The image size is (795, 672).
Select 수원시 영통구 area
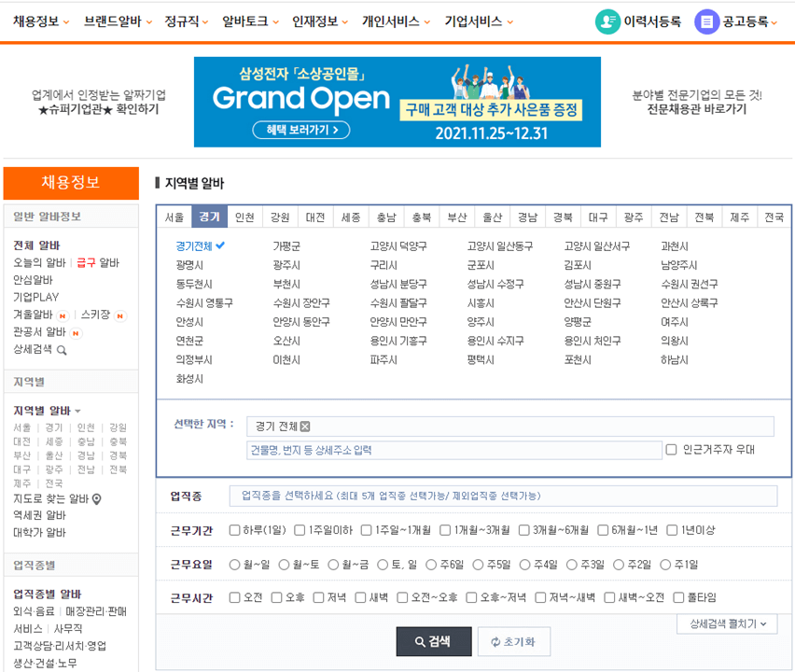click(204, 302)
